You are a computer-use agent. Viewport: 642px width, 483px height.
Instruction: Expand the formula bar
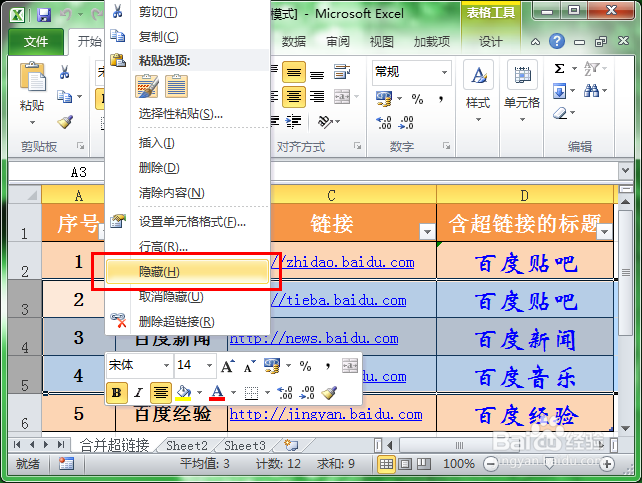625,170
